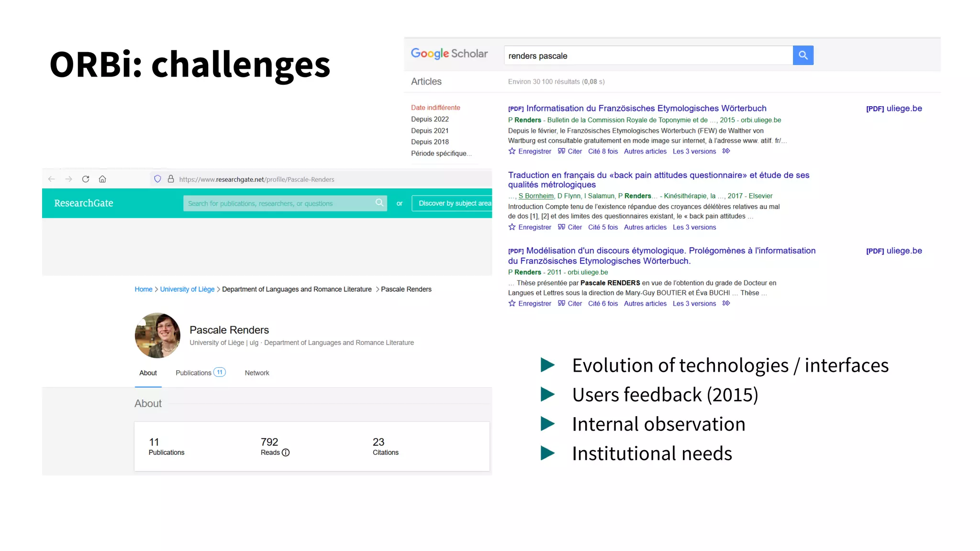Click the ResearchGate search box
This screenshot has width=980, height=551.
[x=285, y=203]
